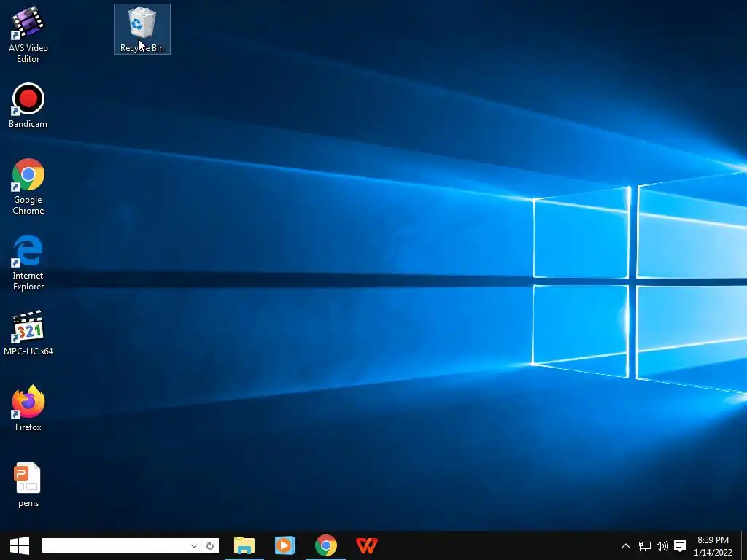Select the Bandicam desktop shortcut
Image resolution: width=747 pixels, height=560 pixels.
[x=28, y=105]
